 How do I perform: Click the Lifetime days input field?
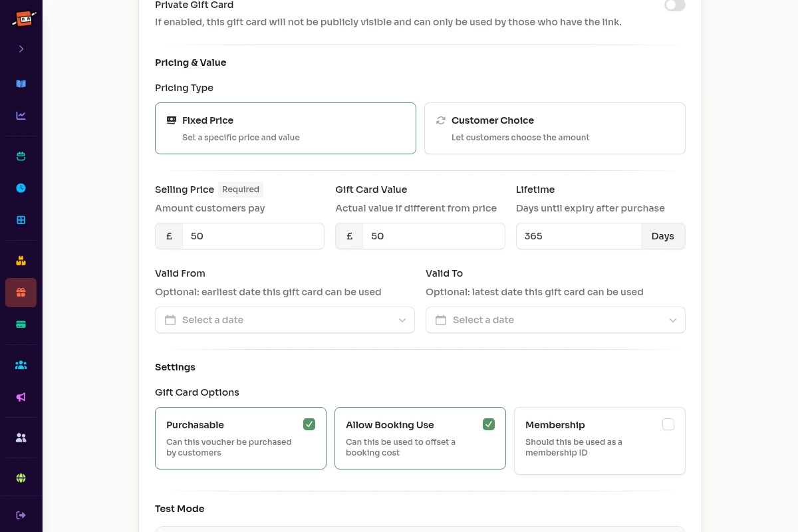coord(579,236)
